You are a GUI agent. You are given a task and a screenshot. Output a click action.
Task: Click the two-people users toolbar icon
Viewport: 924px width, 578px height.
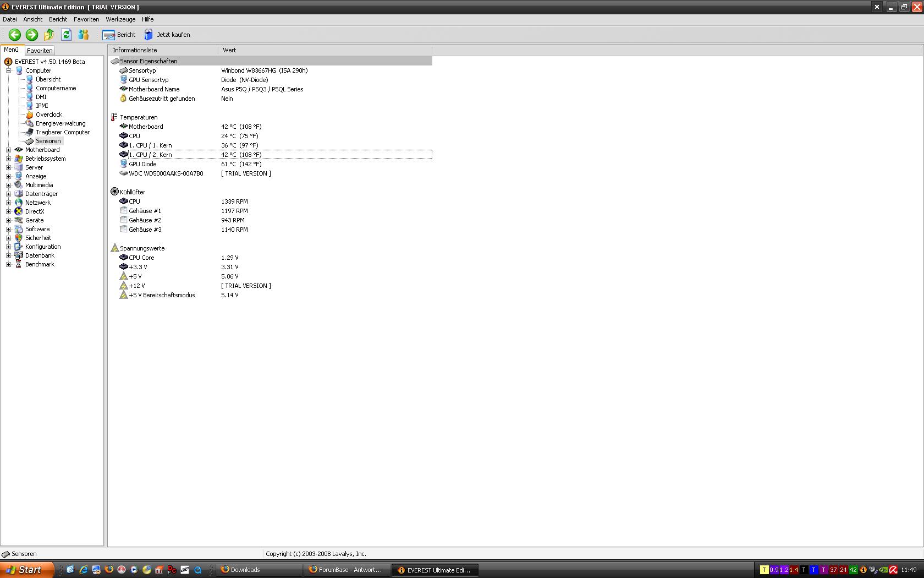click(83, 35)
